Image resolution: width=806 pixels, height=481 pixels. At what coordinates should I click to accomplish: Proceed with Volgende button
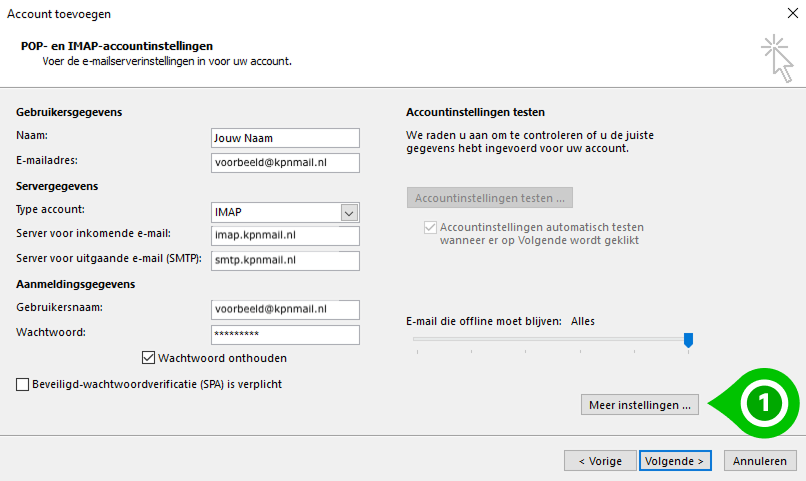(675, 461)
